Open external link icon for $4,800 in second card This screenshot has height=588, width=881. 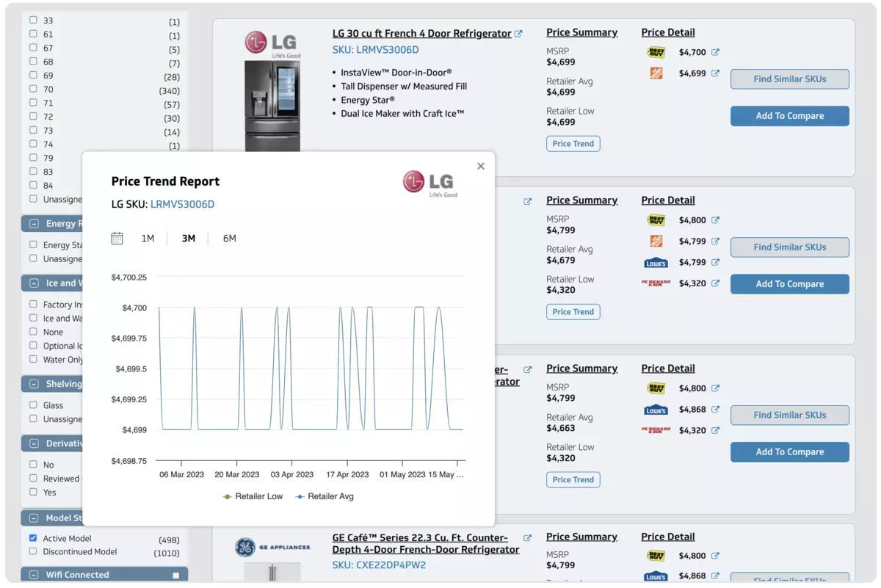(x=716, y=220)
